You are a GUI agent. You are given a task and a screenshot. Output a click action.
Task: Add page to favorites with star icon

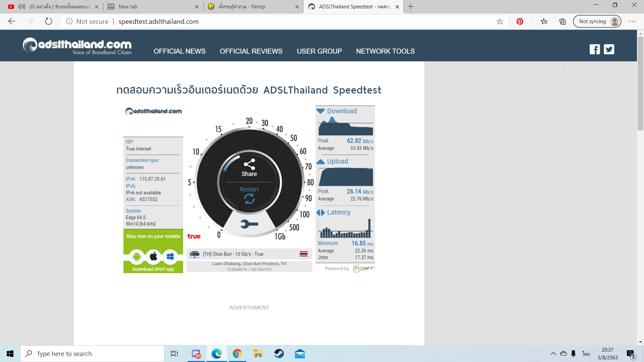(x=500, y=21)
